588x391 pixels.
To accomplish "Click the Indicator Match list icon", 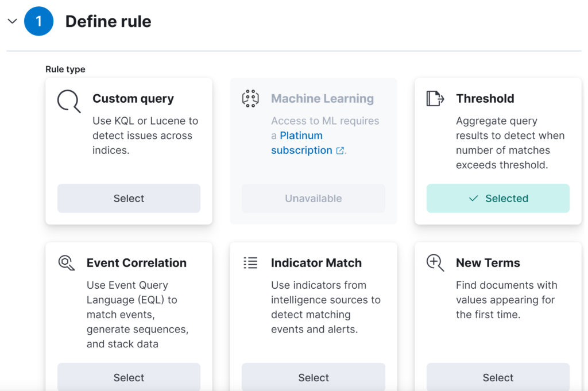I will pyautogui.click(x=250, y=263).
